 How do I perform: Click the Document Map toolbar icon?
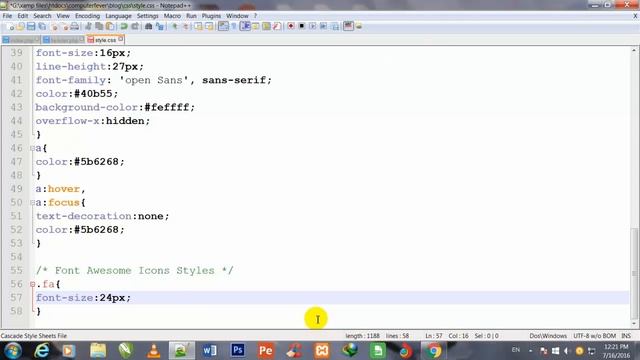267,27
